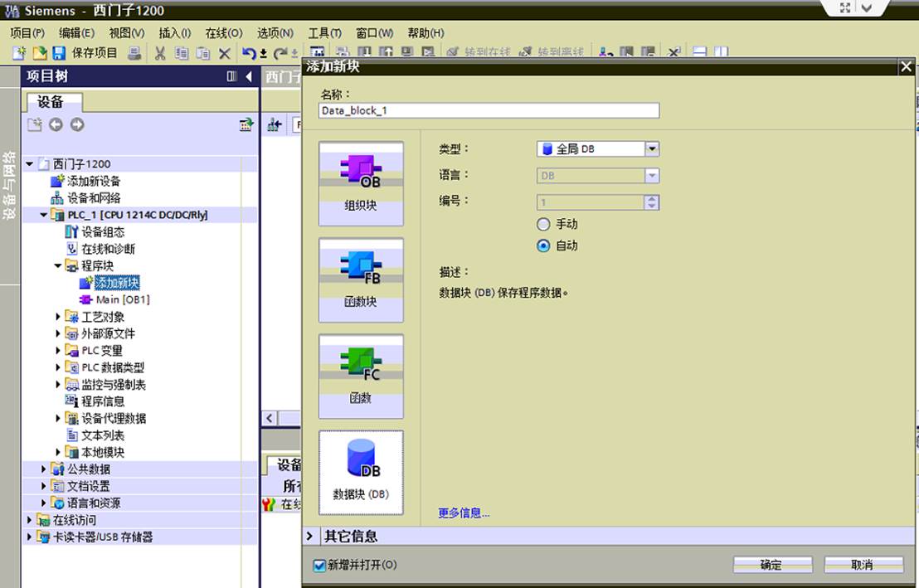Click the save project floppy icon

click(x=59, y=53)
